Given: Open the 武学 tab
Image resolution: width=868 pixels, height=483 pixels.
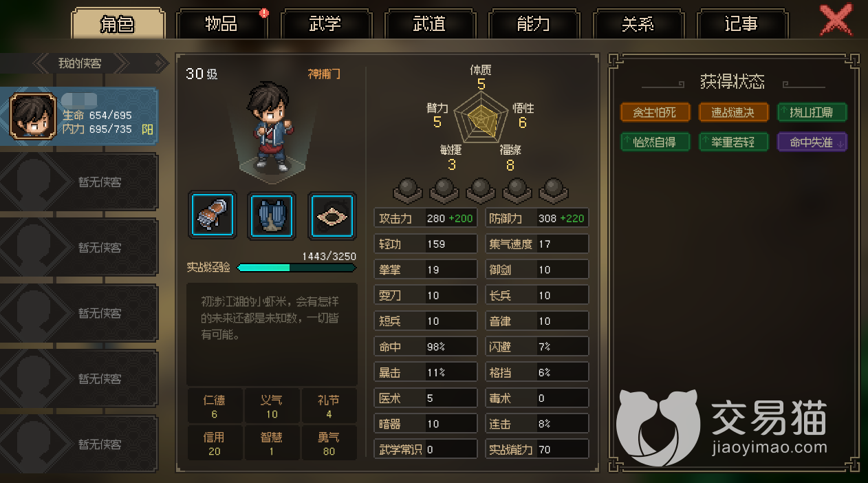Looking at the screenshot, I should [325, 24].
